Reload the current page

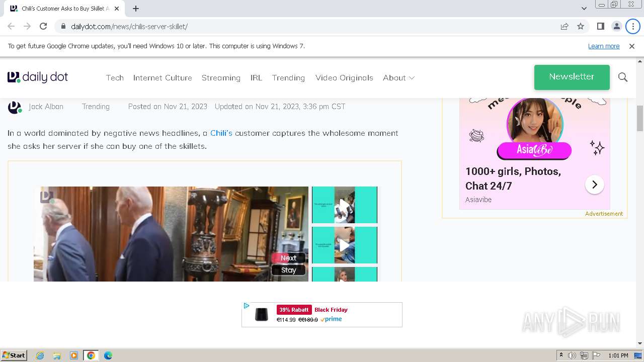(x=43, y=26)
